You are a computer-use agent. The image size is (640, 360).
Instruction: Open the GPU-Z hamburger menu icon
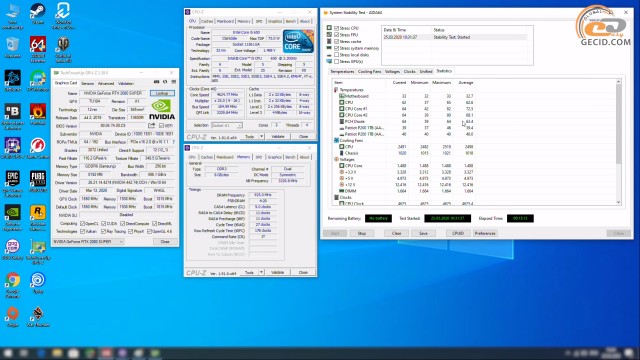(x=173, y=82)
